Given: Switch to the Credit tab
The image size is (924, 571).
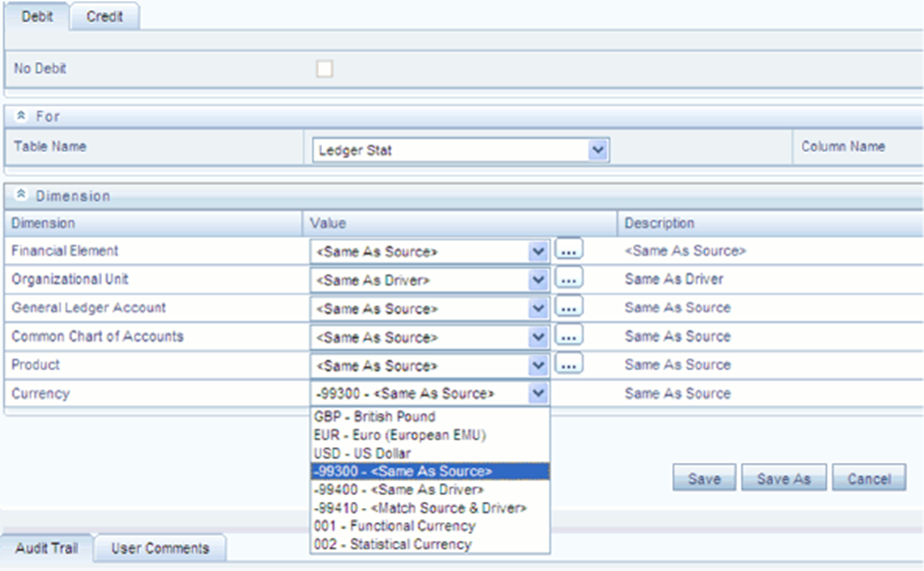Looking at the screenshot, I should (x=104, y=16).
